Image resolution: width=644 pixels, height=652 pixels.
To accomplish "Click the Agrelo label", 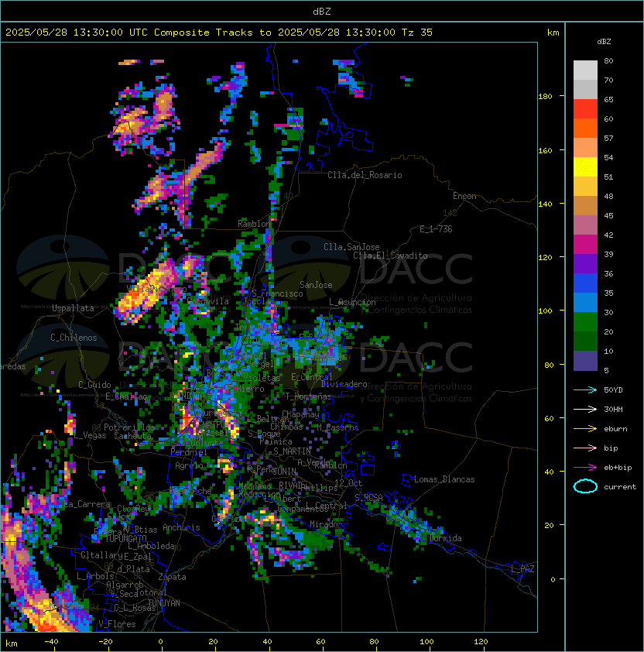I will (x=189, y=465).
